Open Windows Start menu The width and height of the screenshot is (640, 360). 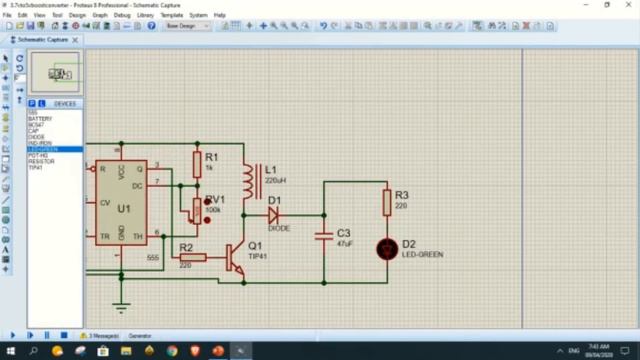tap(11, 351)
